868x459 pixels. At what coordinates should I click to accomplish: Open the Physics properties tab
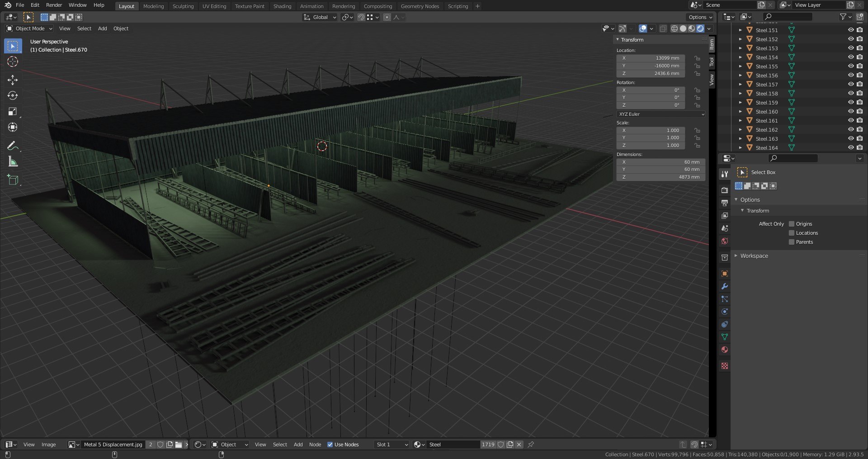(x=725, y=312)
